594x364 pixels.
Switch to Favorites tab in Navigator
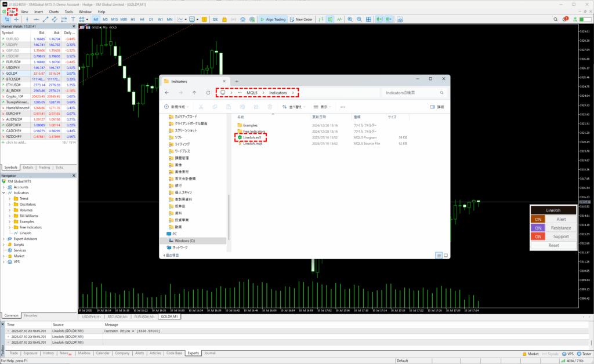[x=31, y=315]
